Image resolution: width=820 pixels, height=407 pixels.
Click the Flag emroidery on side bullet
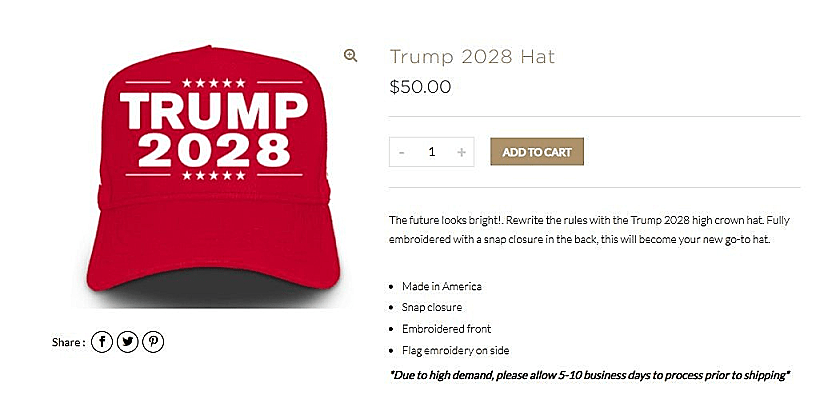point(455,351)
